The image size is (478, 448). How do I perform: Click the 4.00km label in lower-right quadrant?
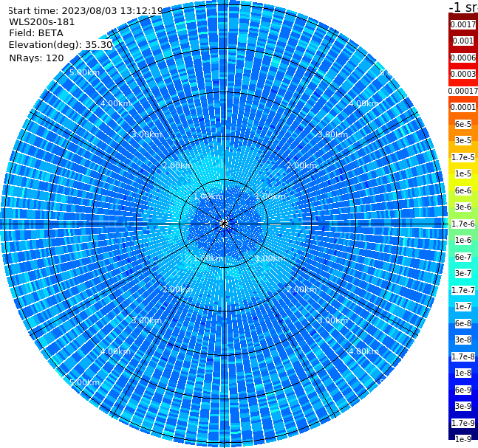[x=363, y=351]
